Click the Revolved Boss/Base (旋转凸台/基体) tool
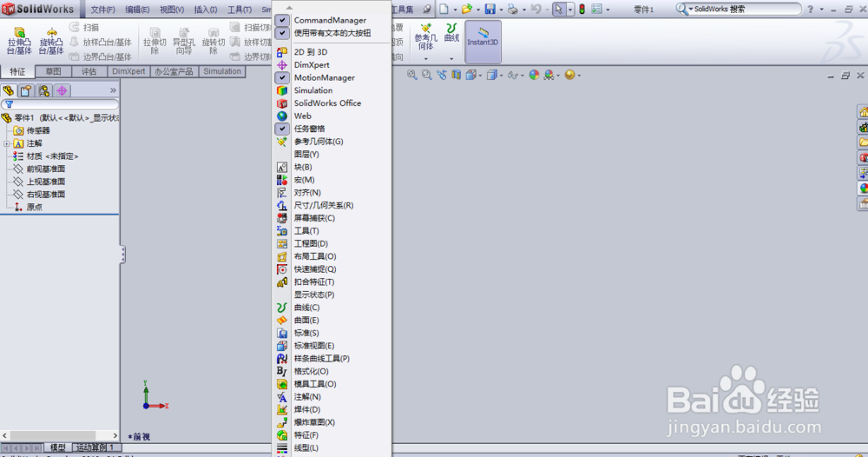 point(51,41)
